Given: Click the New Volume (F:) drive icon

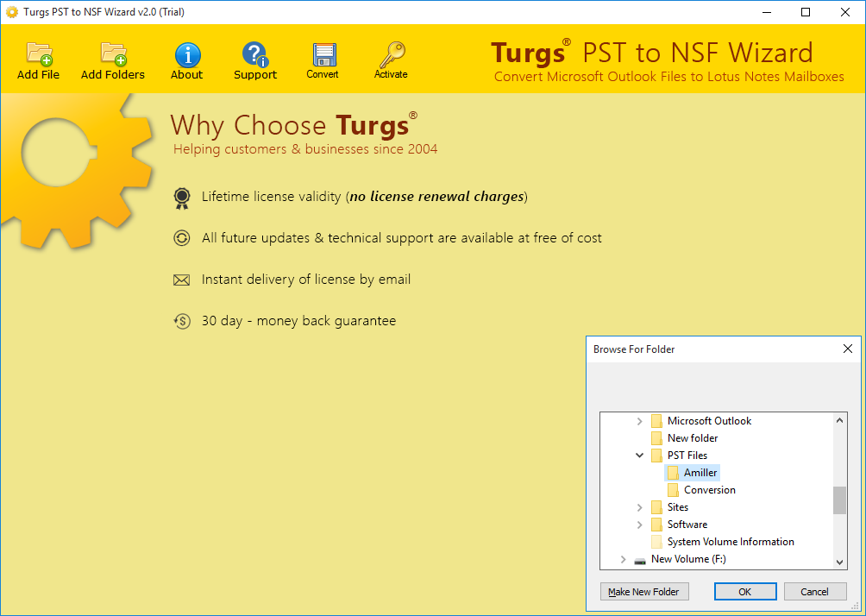Looking at the screenshot, I should click(640, 560).
